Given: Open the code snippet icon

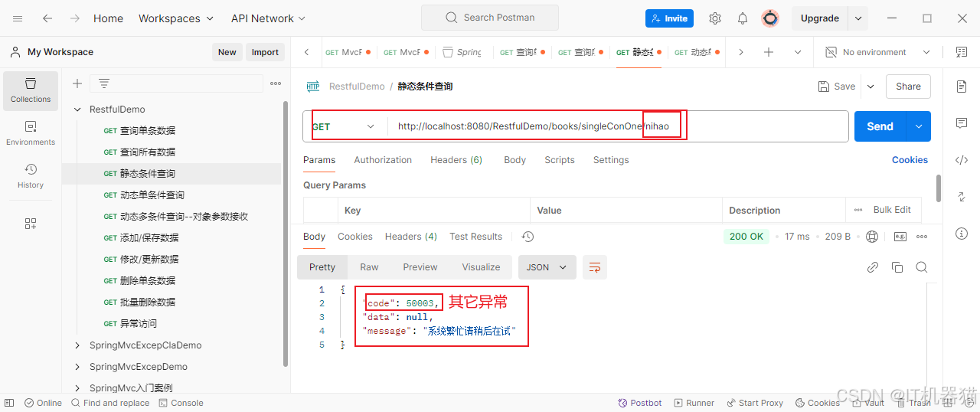Looking at the screenshot, I should [x=962, y=160].
